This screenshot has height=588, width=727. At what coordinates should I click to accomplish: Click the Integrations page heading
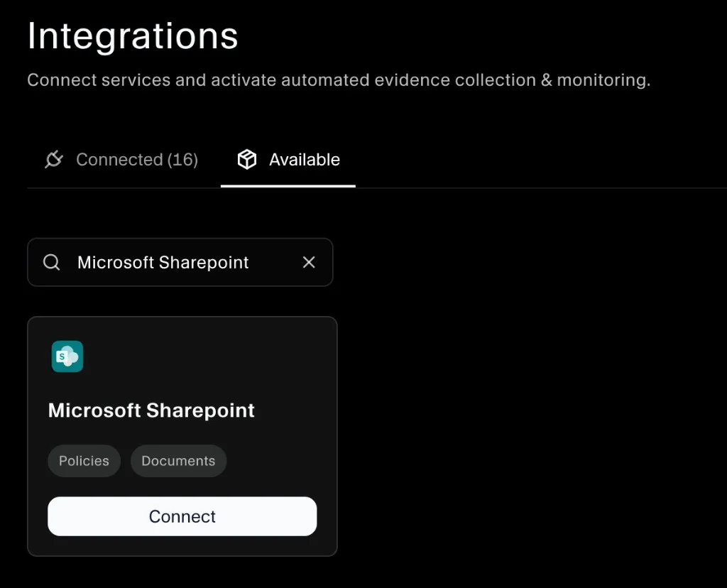click(133, 36)
